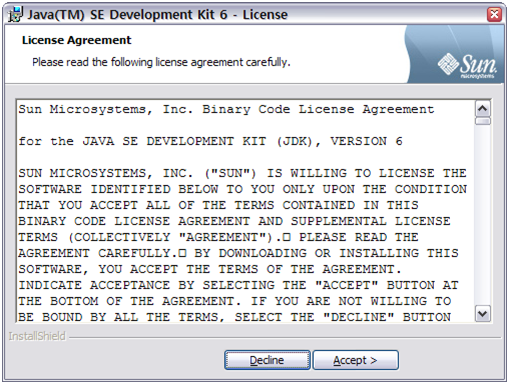The height and width of the screenshot is (384, 509).
Task: Click the Accept button
Action: tap(355, 360)
